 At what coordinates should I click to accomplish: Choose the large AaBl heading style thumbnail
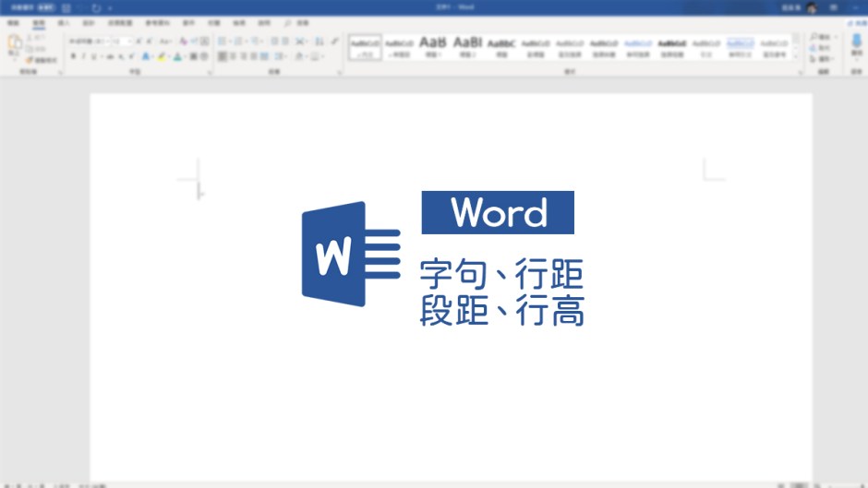point(467,44)
